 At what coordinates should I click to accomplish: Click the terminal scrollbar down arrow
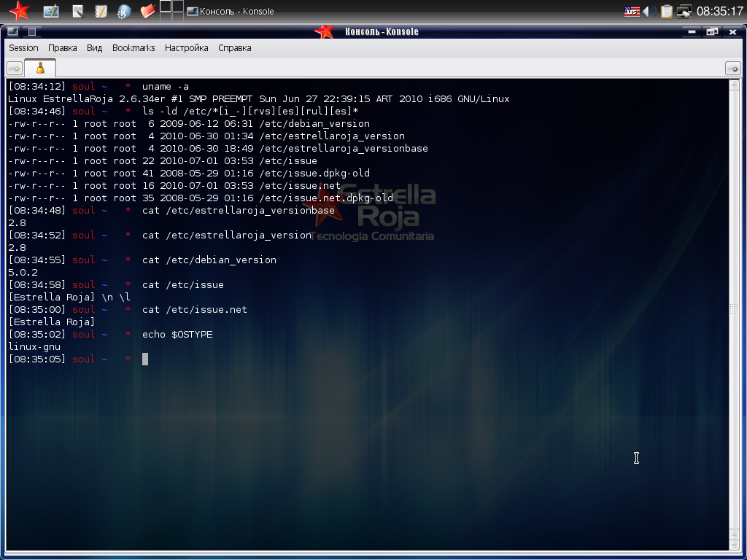tap(734, 544)
